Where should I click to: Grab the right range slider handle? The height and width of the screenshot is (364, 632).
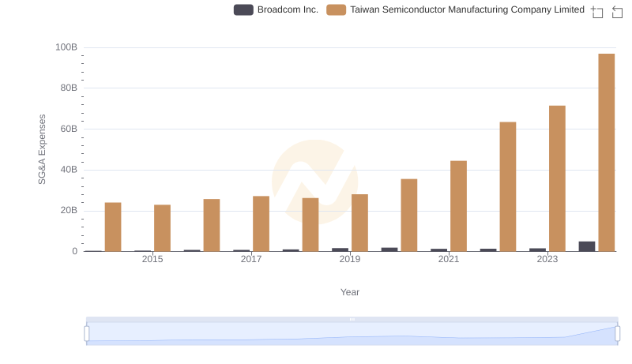(x=618, y=334)
